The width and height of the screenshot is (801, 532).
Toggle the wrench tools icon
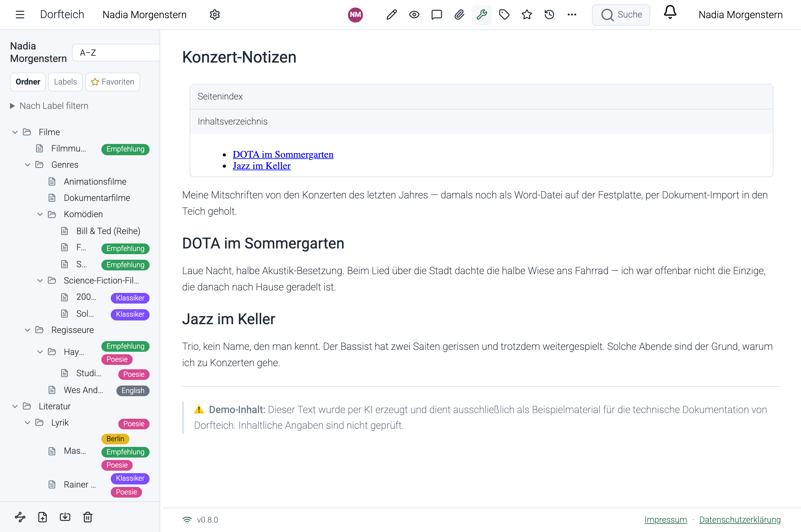[x=482, y=15]
